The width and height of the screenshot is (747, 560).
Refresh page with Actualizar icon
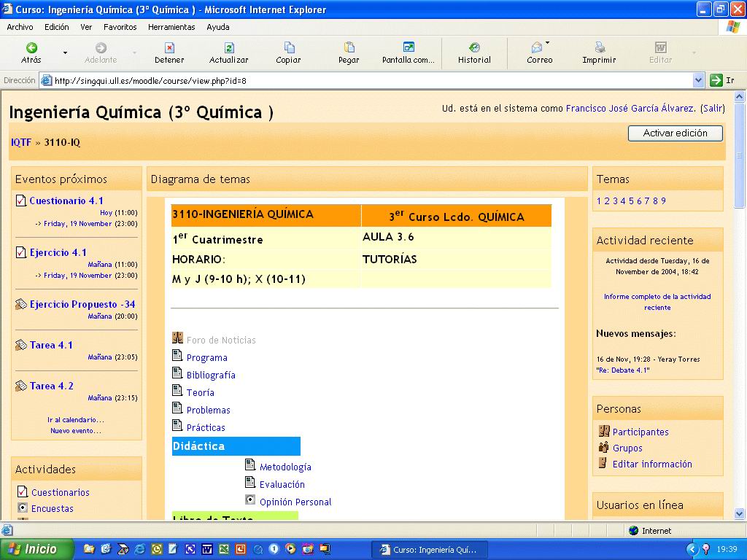tap(229, 47)
